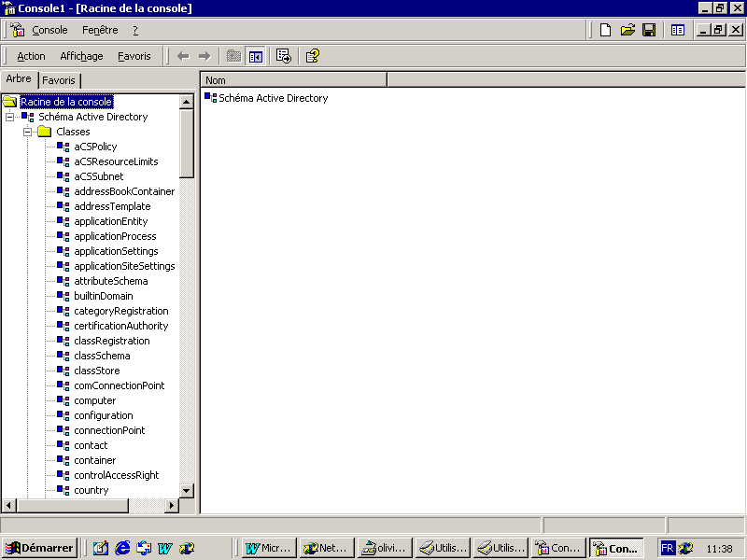Click the tree's vertical scrollbar down arrow
The width and height of the screenshot is (747, 560).
(x=186, y=490)
